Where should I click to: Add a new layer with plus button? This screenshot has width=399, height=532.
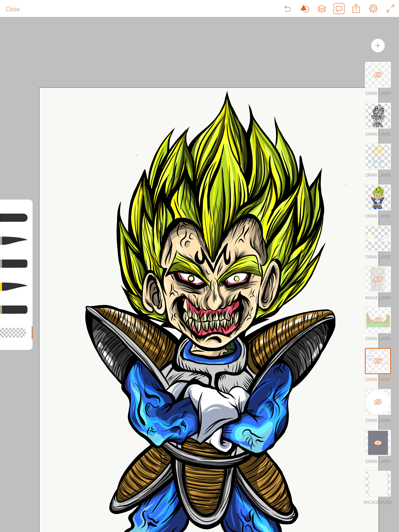coord(378,45)
